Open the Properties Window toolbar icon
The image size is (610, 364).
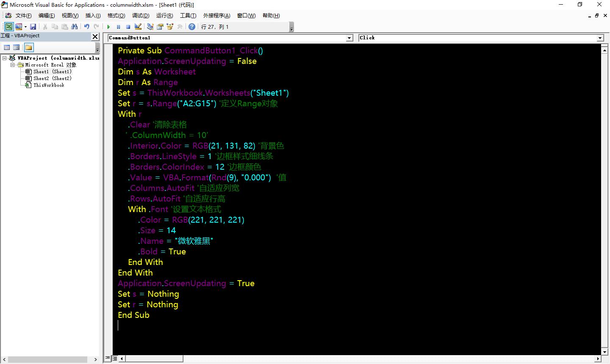pyautogui.click(x=160, y=27)
